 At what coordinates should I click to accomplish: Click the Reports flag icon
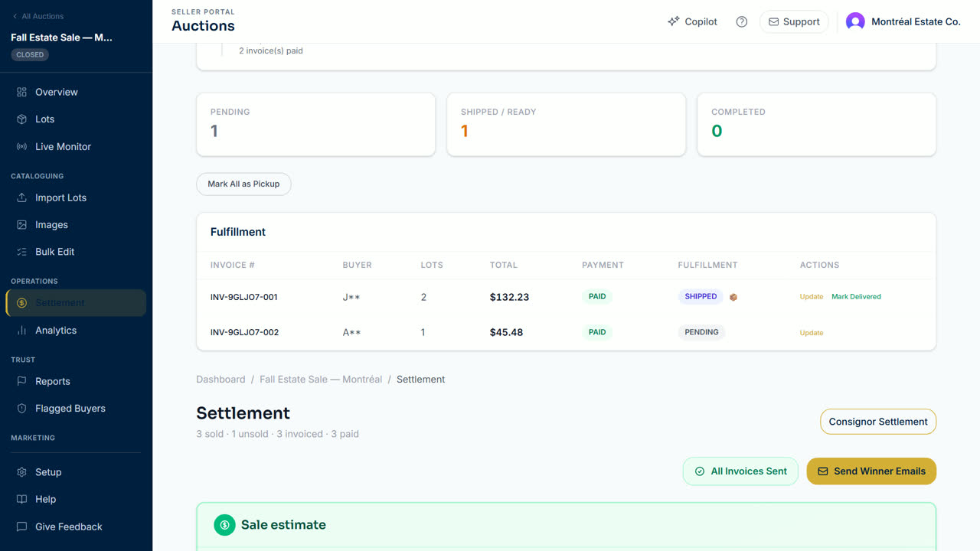(x=21, y=381)
